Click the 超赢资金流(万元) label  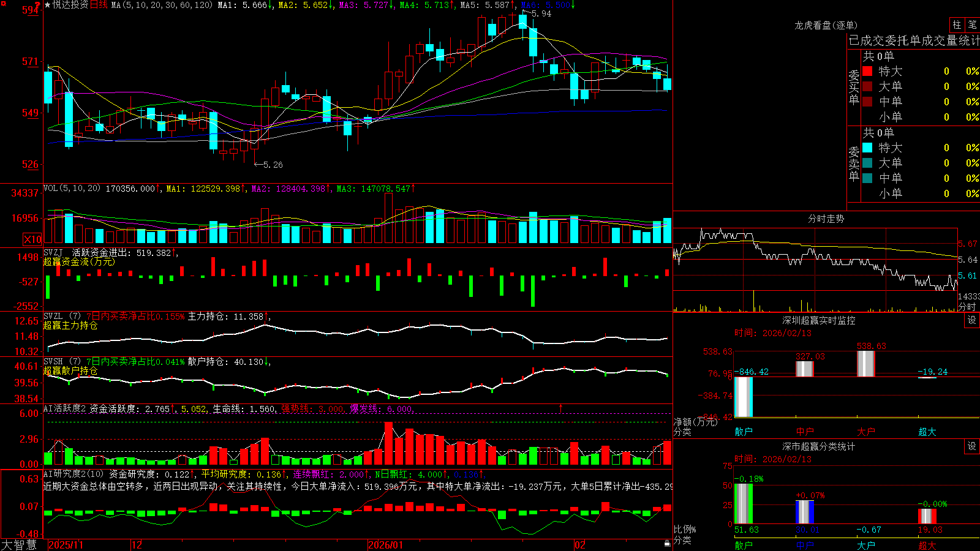tap(79, 261)
